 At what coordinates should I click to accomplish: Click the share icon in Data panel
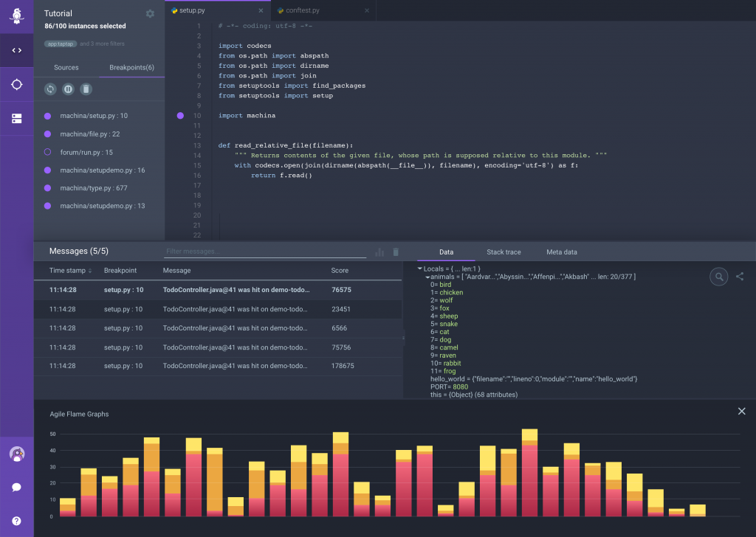pyautogui.click(x=740, y=277)
